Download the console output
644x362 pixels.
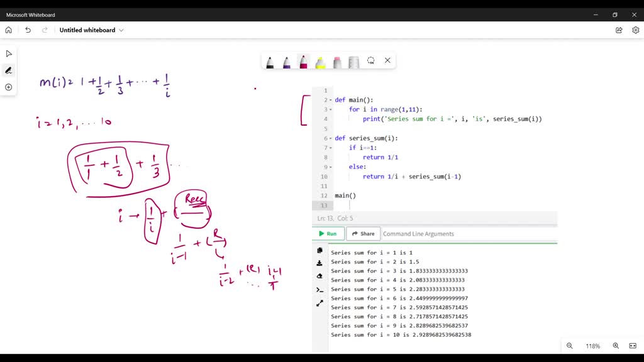point(319,263)
